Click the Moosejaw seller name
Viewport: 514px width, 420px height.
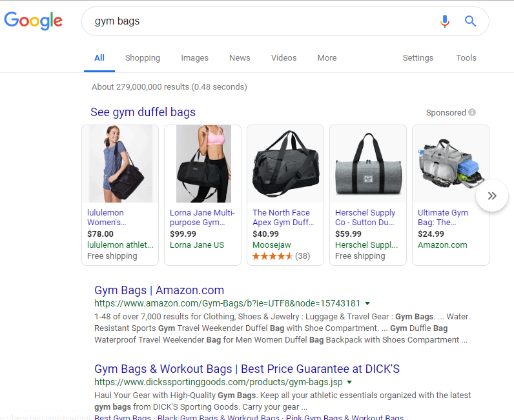pos(272,245)
